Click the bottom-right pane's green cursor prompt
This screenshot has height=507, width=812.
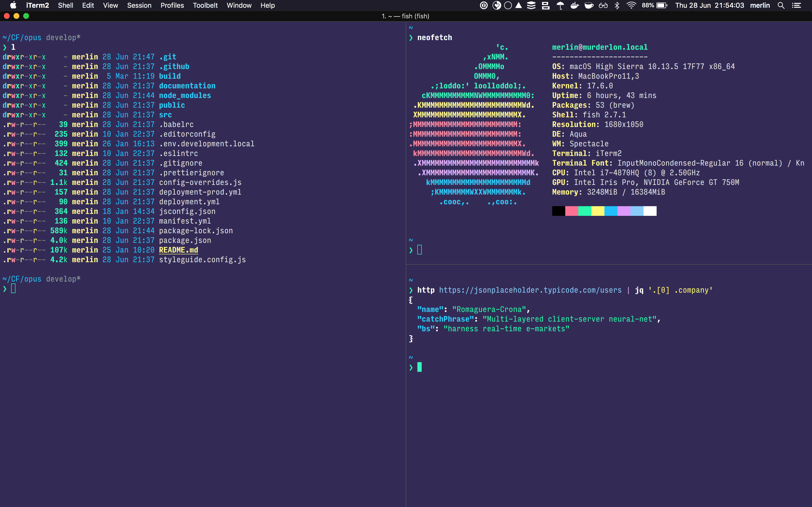click(420, 367)
